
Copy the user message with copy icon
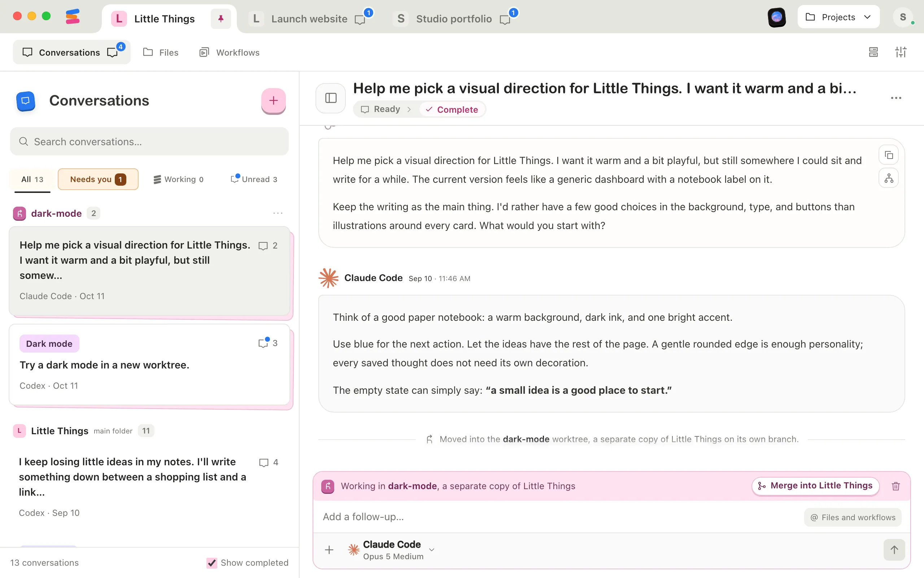889,155
